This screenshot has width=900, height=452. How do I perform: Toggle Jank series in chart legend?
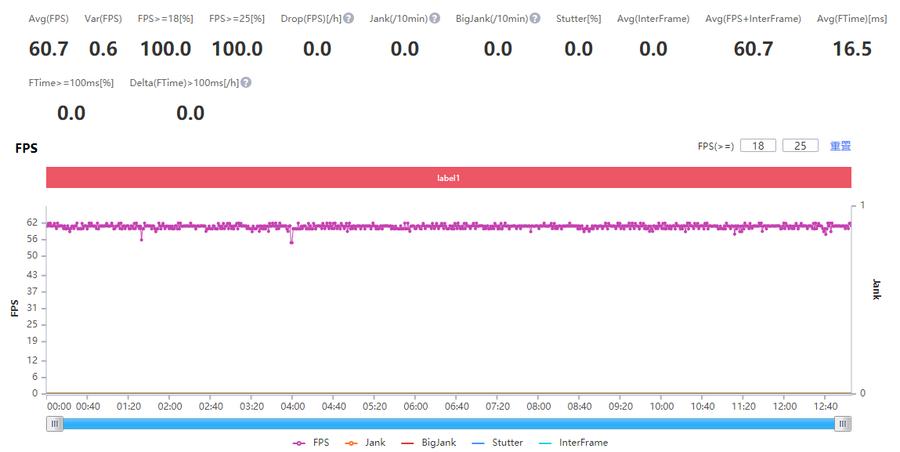pyautogui.click(x=364, y=443)
